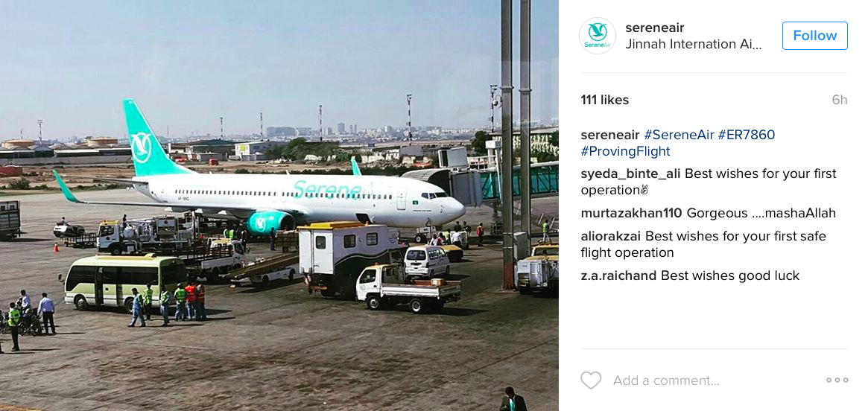The height and width of the screenshot is (411, 868).
Task: Follow the sereneair account
Action: [815, 36]
